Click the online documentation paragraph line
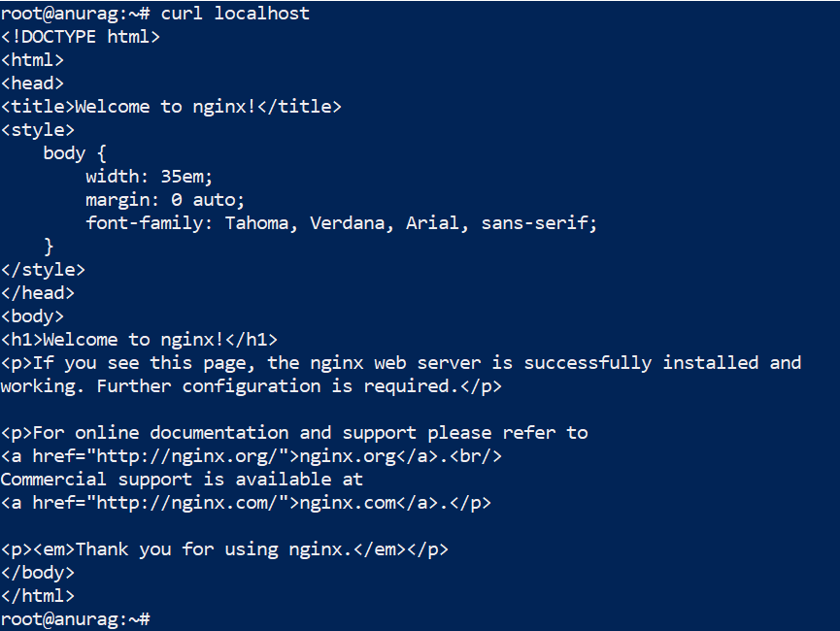 click(293, 433)
